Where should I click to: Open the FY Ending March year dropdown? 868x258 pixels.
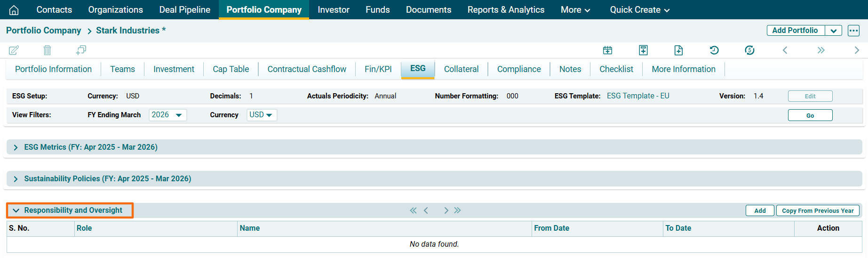pyautogui.click(x=167, y=115)
